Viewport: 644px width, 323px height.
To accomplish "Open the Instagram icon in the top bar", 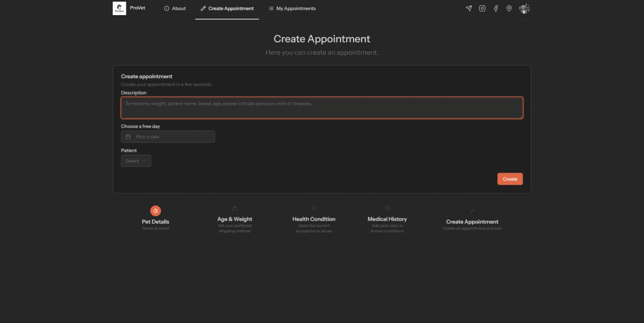I will point(482,8).
